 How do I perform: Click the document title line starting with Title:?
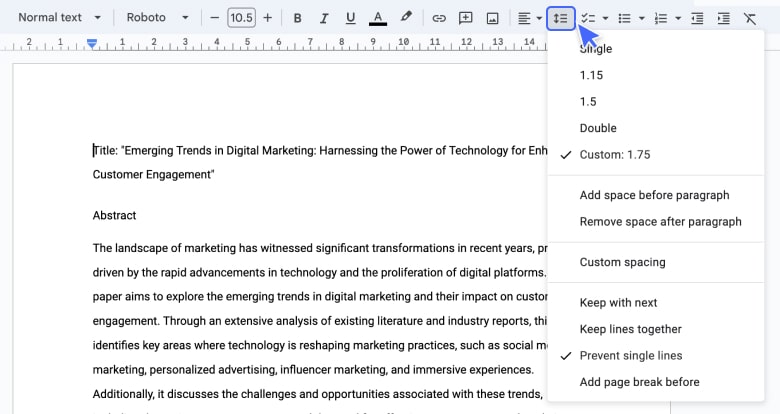(320, 150)
